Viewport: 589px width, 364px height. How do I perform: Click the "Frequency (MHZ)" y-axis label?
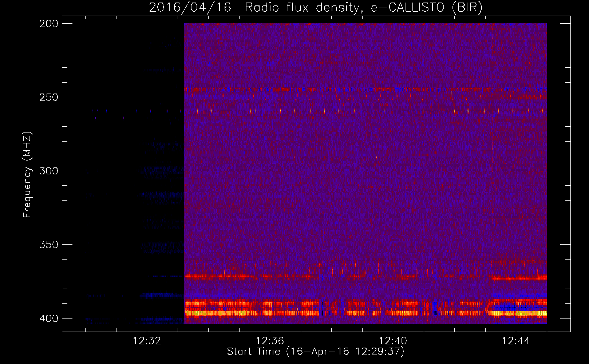27,174
